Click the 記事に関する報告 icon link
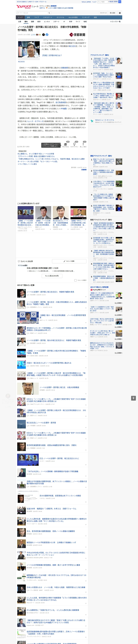This screenshot has width=138, height=644. tap(23, 147)
